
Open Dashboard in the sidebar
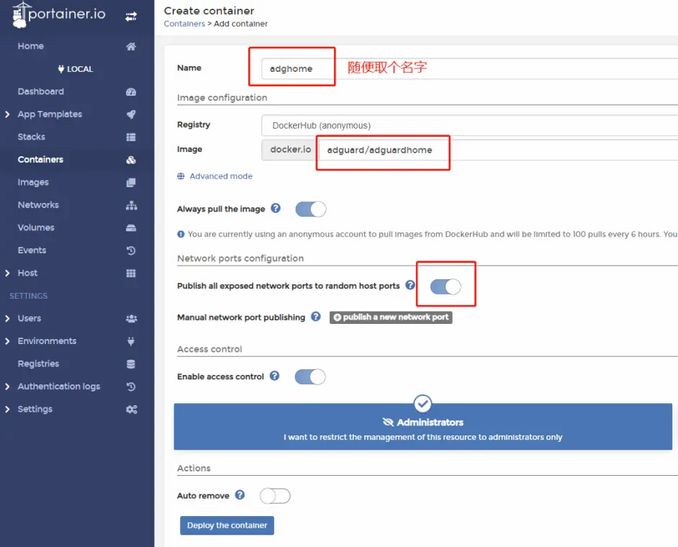(x=41, y=92)
